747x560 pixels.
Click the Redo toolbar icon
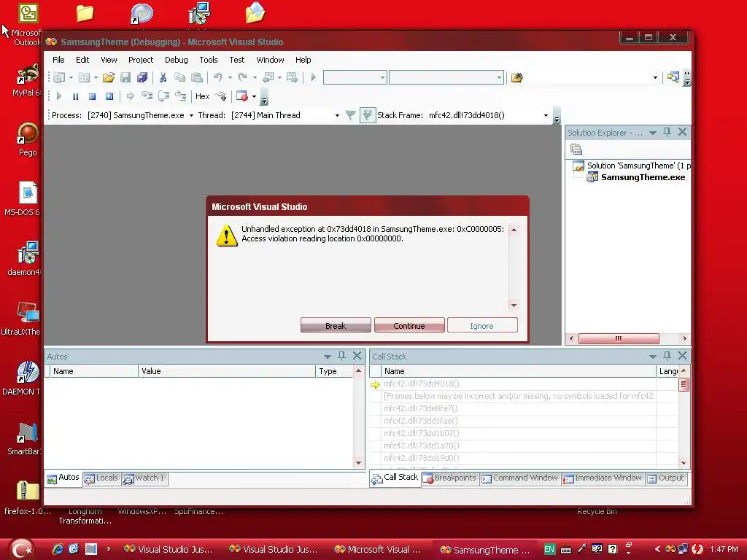[242, 77]
